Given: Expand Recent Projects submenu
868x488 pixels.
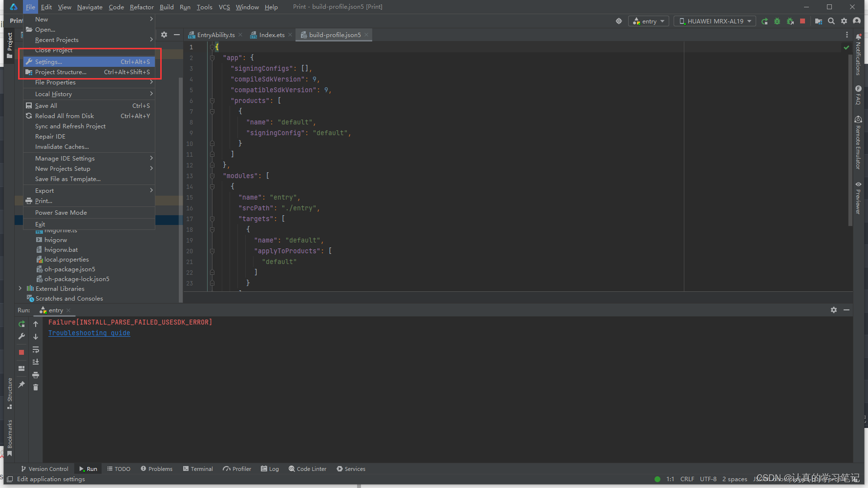Looking at the screenshot, I should click(89, 40).
